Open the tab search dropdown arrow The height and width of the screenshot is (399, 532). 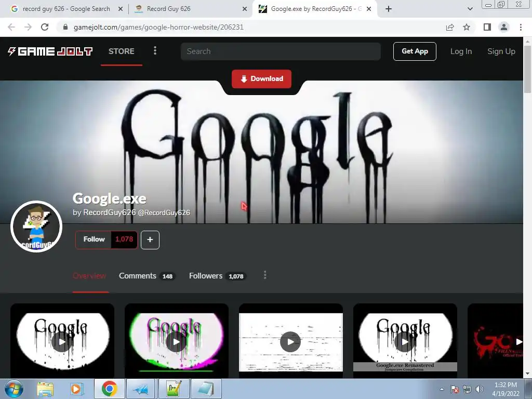(x=470, y=9)
